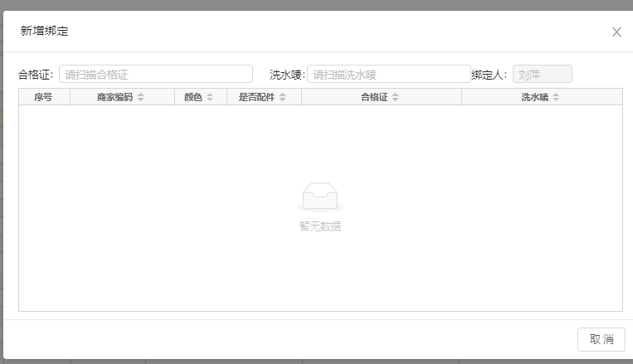The width and height of the screenshot is (633, 364).
Task: Sort 是否配件 column in ascending order
Action: pyautogui.click(x=283, y=95)
